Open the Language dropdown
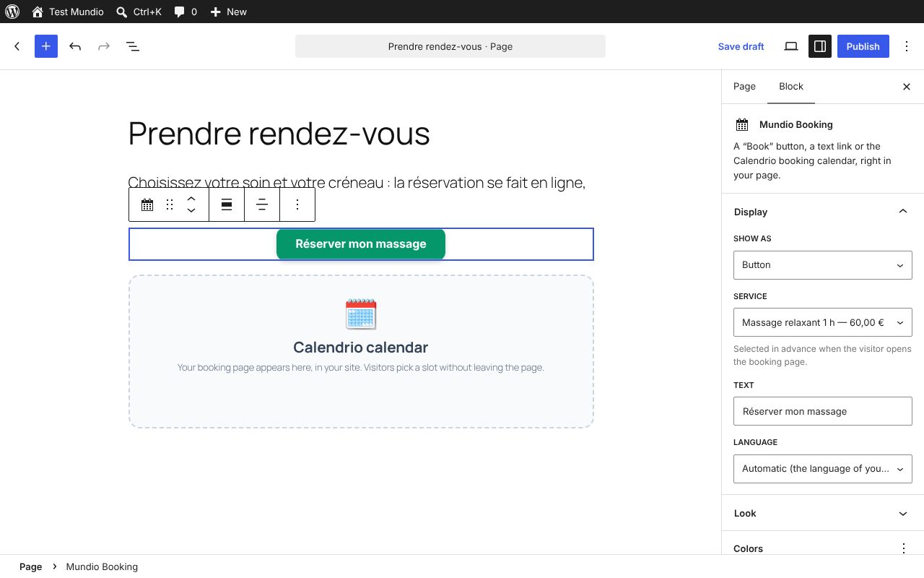 point(823,469)
